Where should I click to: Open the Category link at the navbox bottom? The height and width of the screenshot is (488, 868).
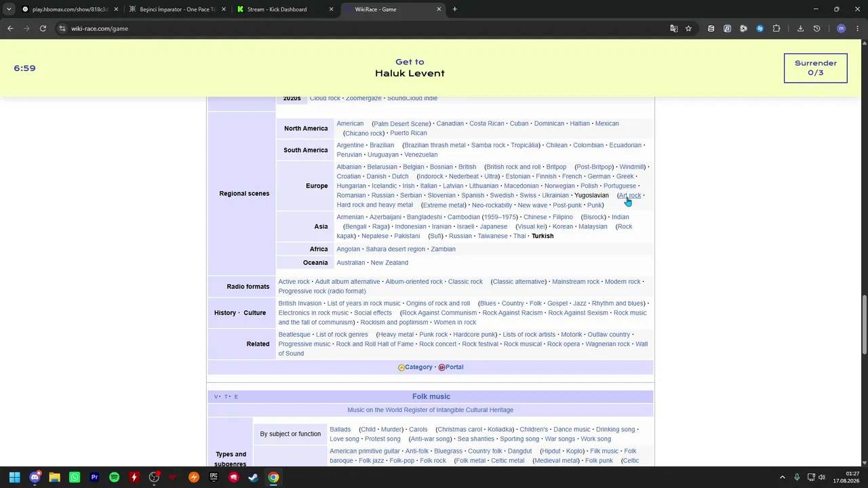(x=418, y=367)
